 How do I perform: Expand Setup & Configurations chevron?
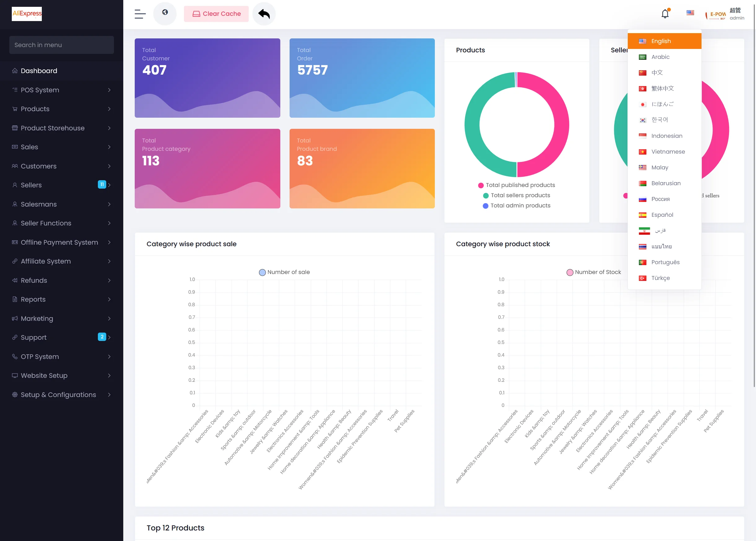tap(109, 395)
